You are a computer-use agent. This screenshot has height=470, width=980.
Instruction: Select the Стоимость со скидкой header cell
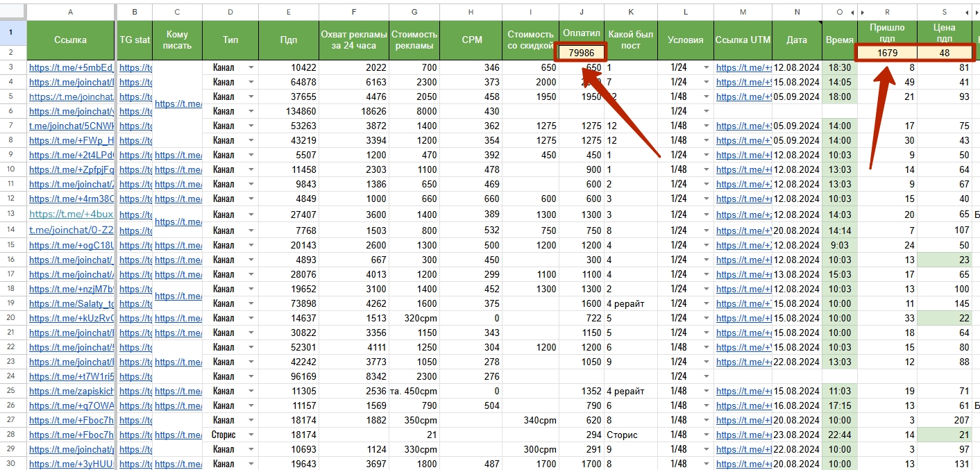531,40
